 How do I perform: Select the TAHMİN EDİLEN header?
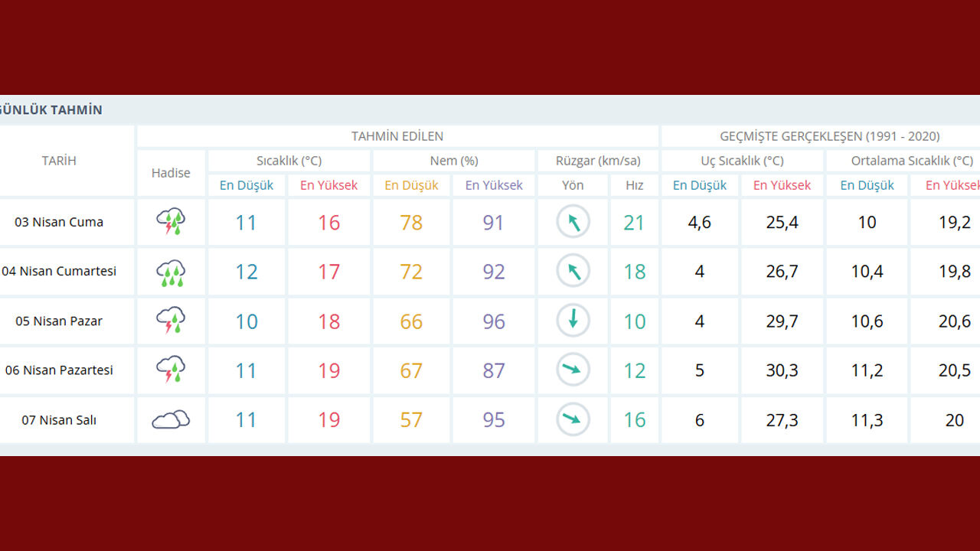[x=397, y=136]
